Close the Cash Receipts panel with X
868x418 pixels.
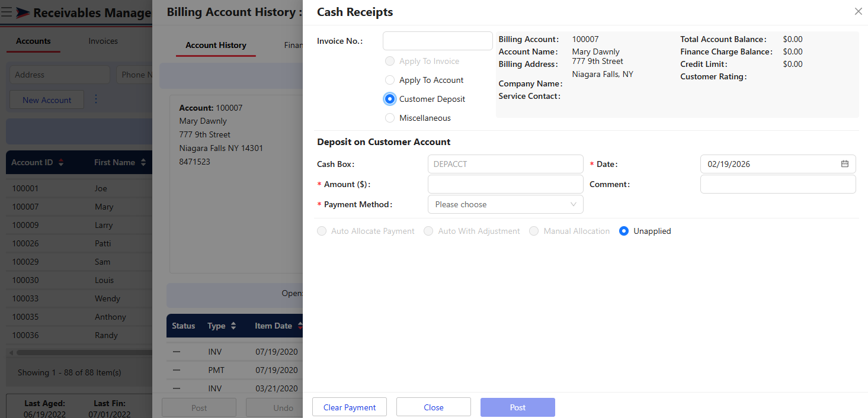[x=858, y=11]
